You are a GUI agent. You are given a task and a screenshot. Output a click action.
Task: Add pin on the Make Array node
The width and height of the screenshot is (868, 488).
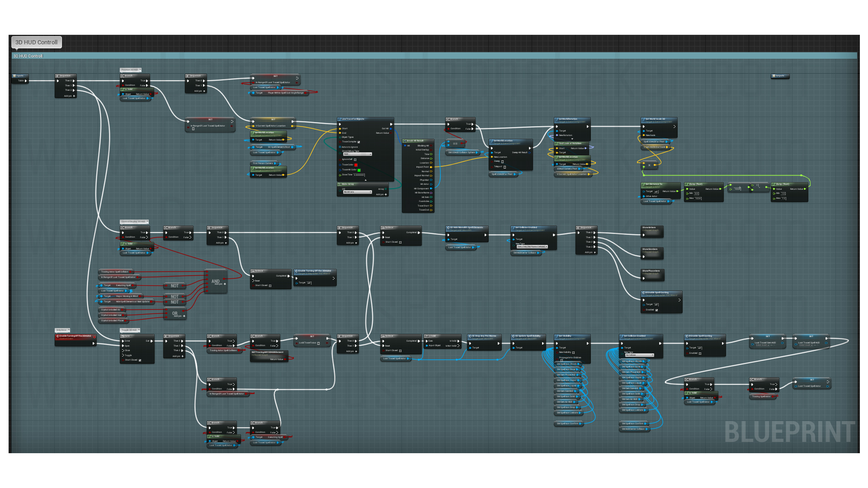click(x=381, y=195)
